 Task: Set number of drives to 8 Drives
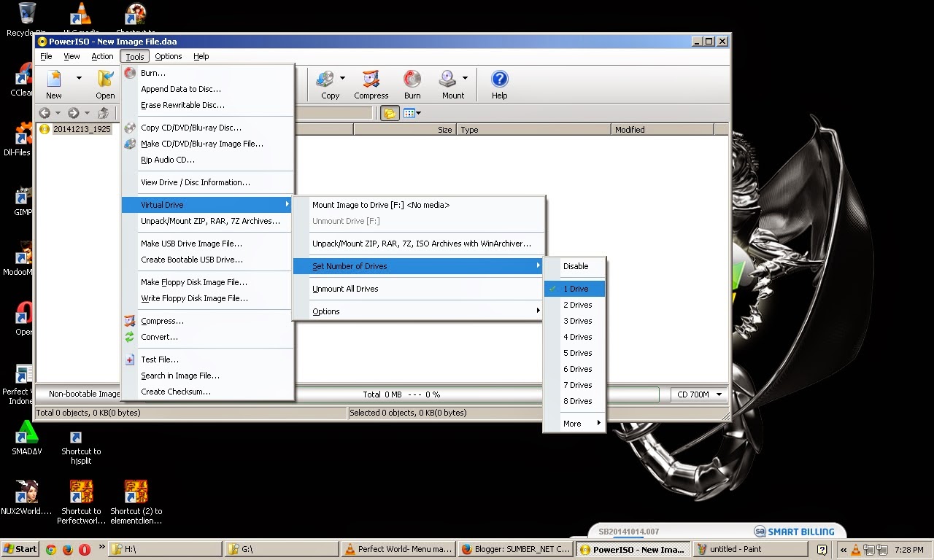click(575, 401)
